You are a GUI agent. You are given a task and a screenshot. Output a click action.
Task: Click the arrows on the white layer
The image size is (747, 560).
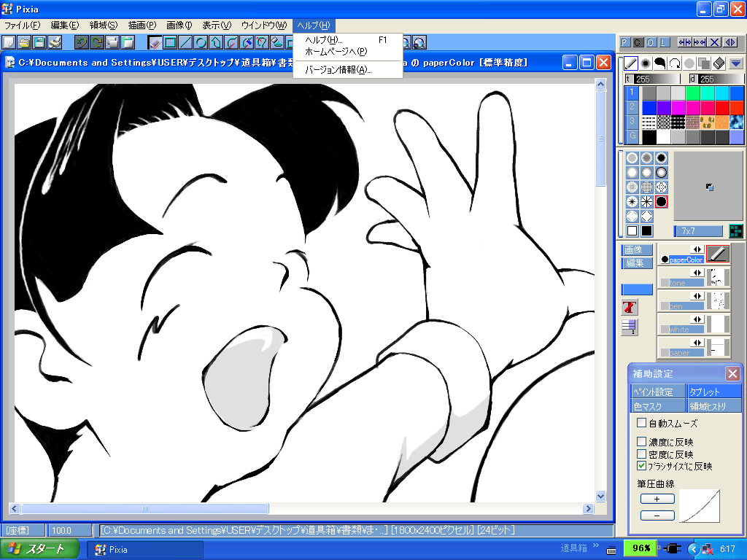[697, 319]
